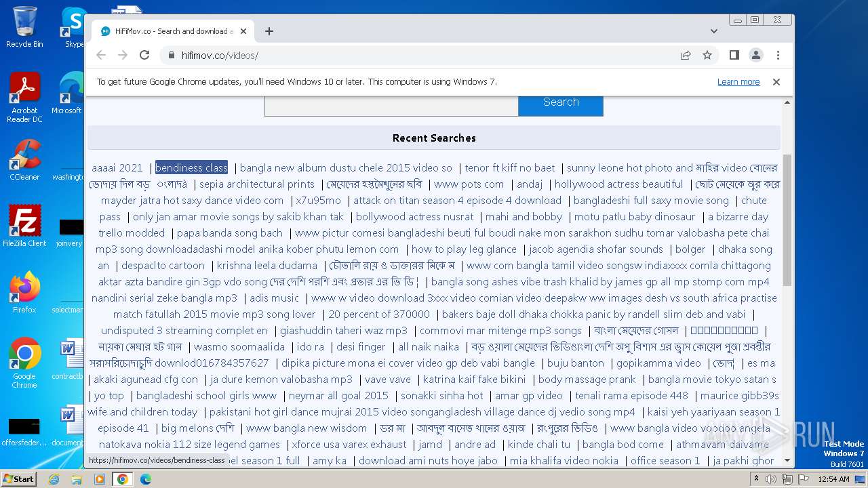Show hidden system tray icons
868x488 pixels.
click(x=755, y=479)
